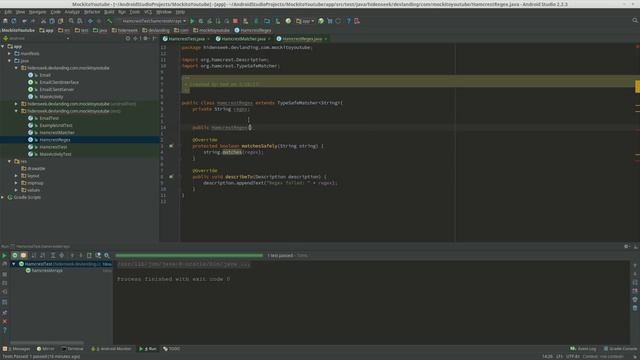The width and height of the screenshot is (640, 360).
Task: Open the Terminal tool window button
Action: click(x=73, y=349)
